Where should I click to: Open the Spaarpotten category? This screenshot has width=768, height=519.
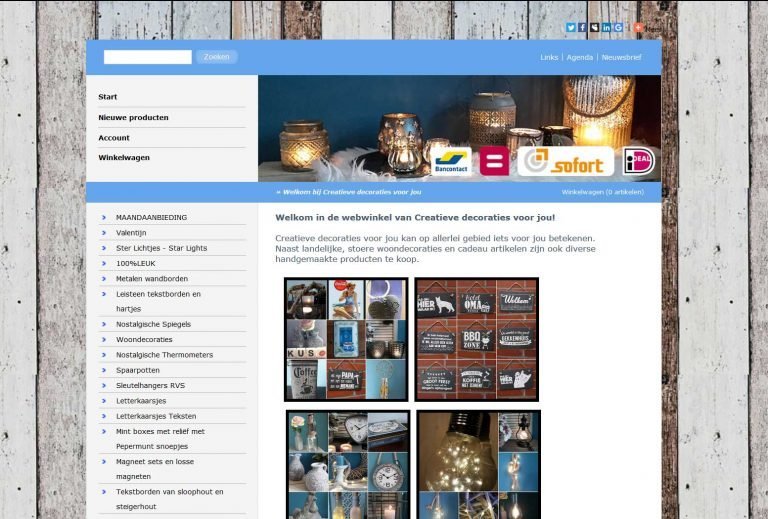[138, 370]
